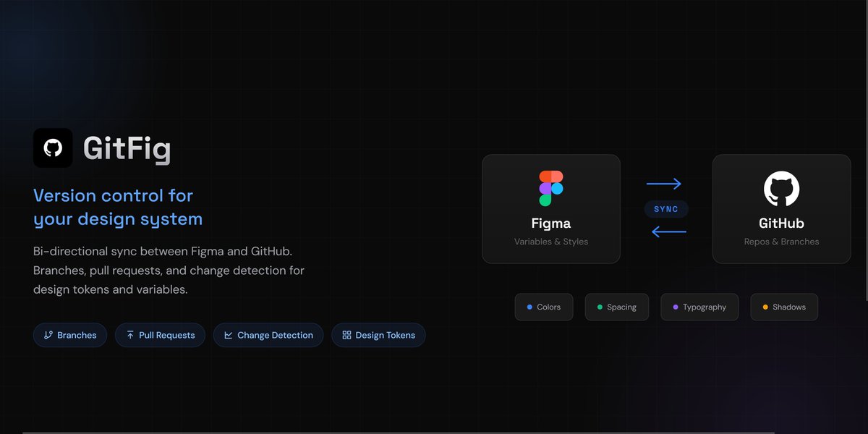The width and height of the screenshot is (868, 434).
Task: Click the branch icon in Branches pill
Action: pos(48,335)
